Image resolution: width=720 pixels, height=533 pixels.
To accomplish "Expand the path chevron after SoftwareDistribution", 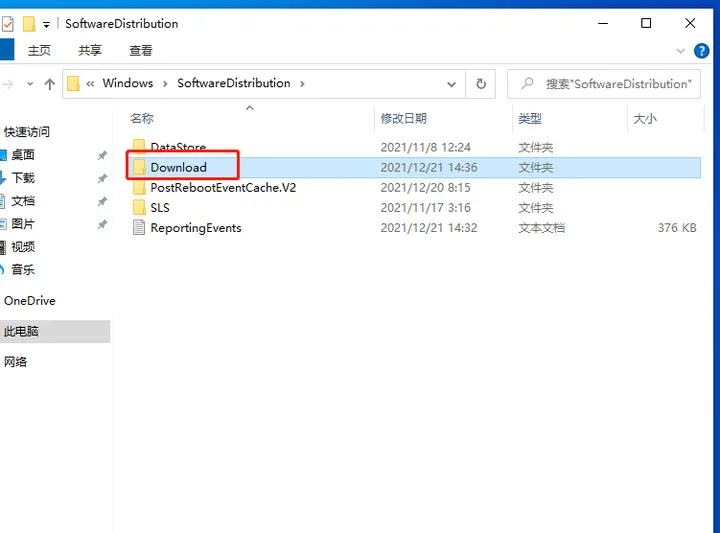I will tap(302, 84).
